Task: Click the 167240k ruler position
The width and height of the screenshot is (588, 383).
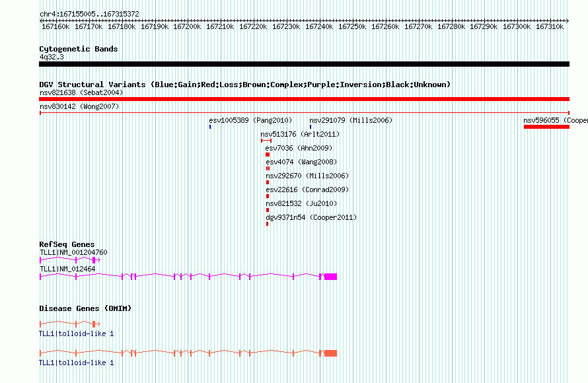Action: click(x=319, y=26)
